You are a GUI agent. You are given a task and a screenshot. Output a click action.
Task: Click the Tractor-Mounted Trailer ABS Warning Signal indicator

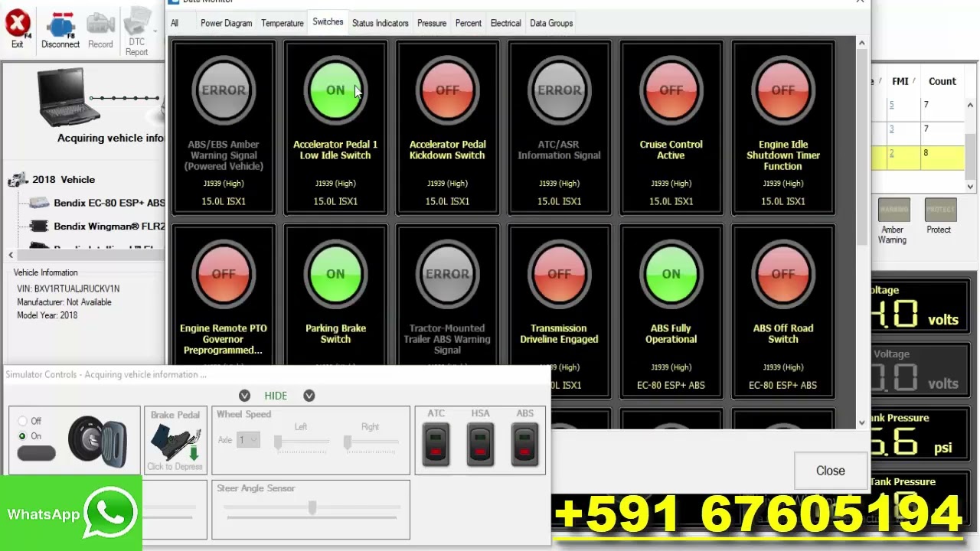pos(447,274)
